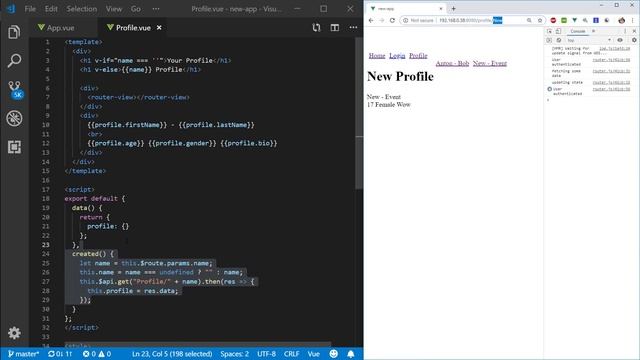
Task: Open the Selection menu
Action: coord(82,9)
